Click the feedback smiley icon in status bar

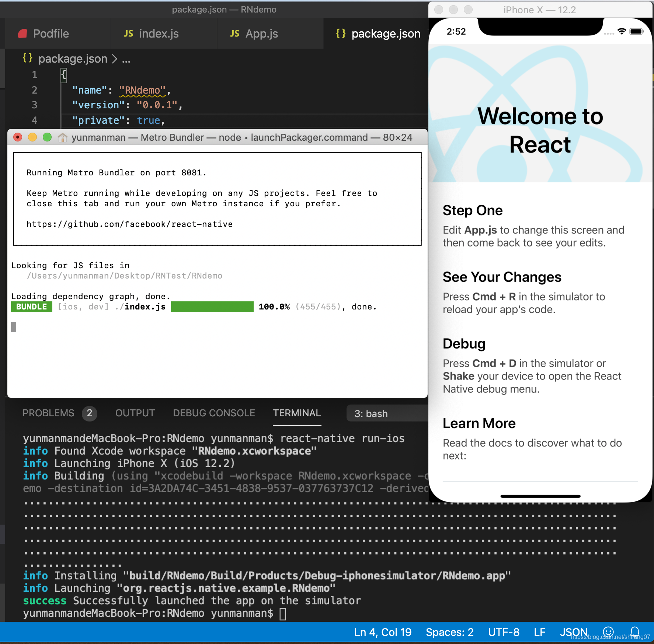608,632
